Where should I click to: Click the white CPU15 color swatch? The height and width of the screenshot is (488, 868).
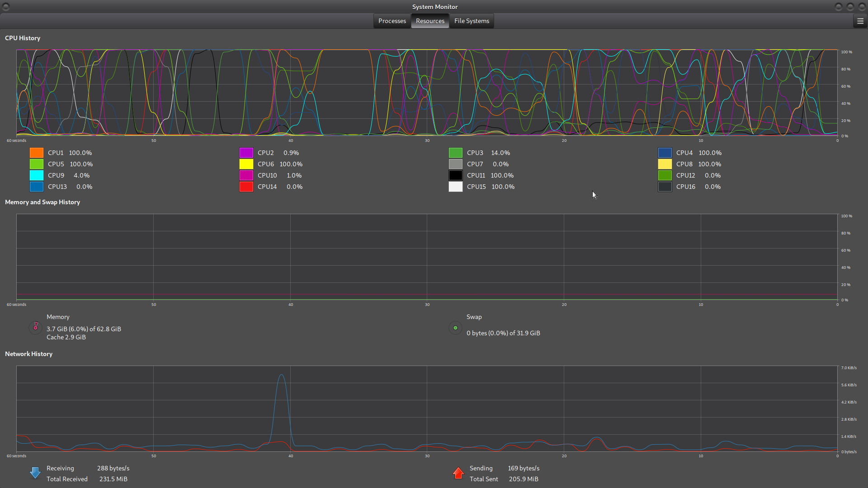tap(456, 187)
